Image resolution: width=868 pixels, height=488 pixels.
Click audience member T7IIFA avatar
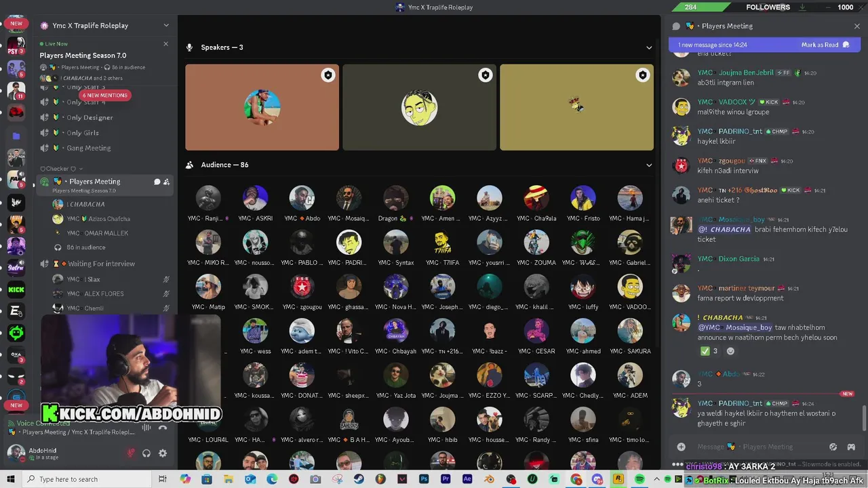[442, 242]
